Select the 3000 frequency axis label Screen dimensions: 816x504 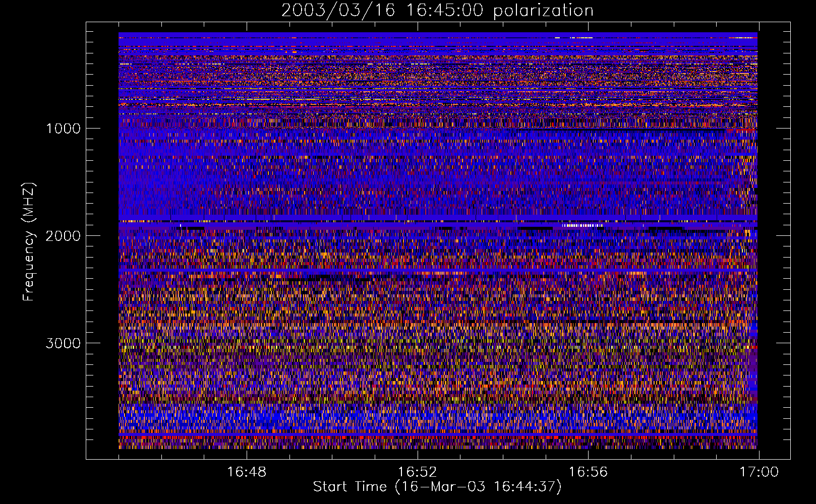[63, 343]
